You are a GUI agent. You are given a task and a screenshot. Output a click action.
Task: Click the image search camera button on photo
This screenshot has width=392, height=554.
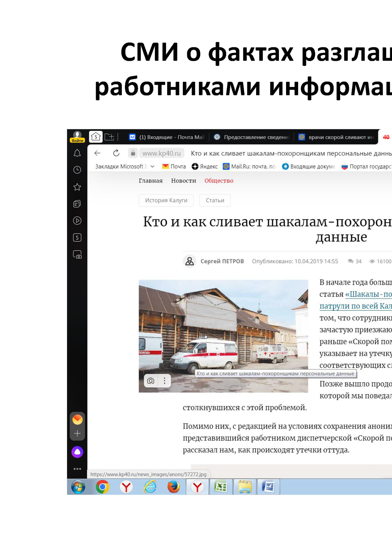click(x=151, y=381)
